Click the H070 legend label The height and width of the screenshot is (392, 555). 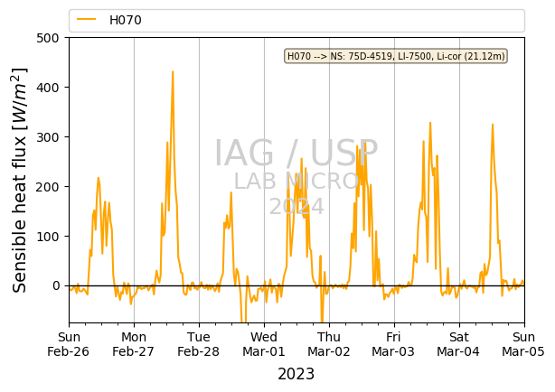coord(126,20)
